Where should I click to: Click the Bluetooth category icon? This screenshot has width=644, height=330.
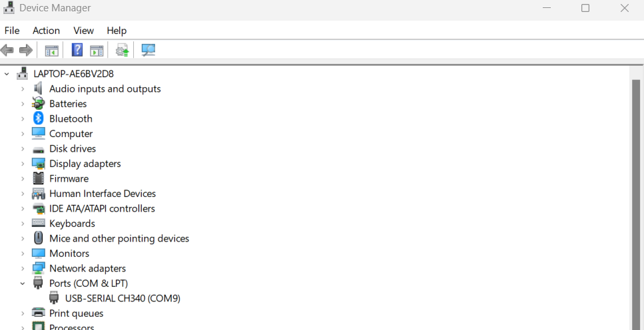[39, 118]
